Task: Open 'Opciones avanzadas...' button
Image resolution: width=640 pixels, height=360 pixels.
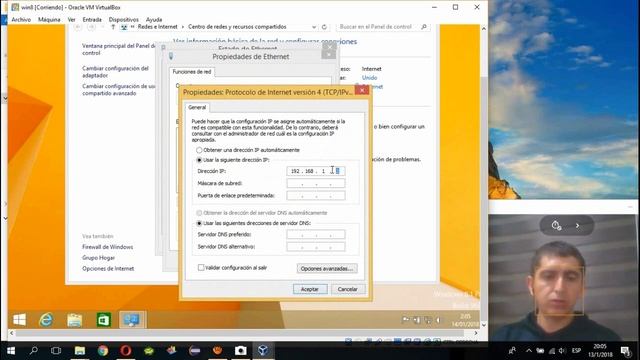Action: 327,269
